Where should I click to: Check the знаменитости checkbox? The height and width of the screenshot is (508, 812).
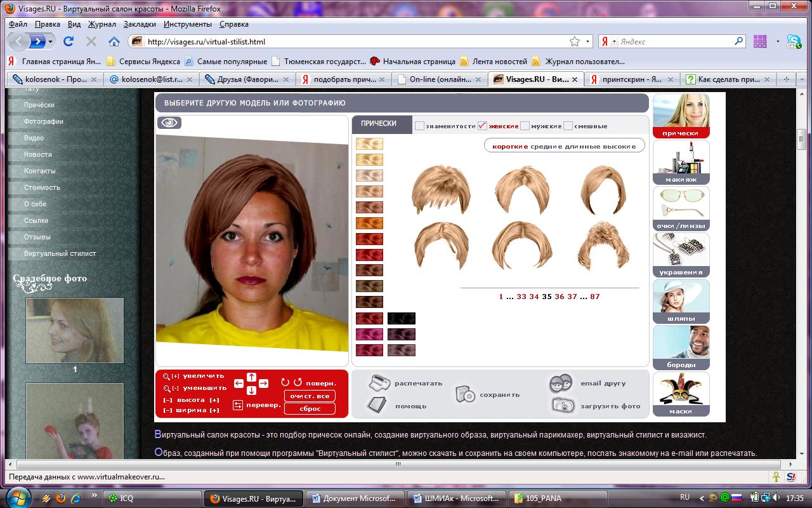tap(419, 126)
